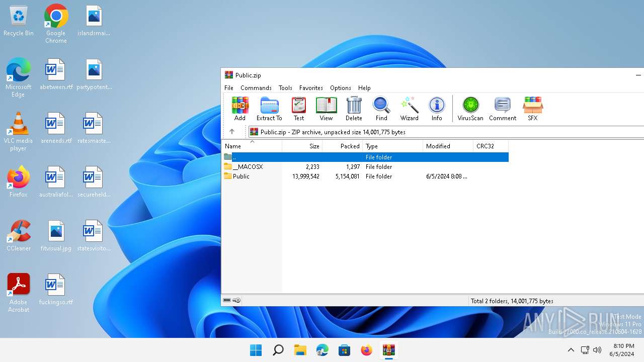Show hidden tray icons chevron
The image size is (644, 362).
[571, 350]
